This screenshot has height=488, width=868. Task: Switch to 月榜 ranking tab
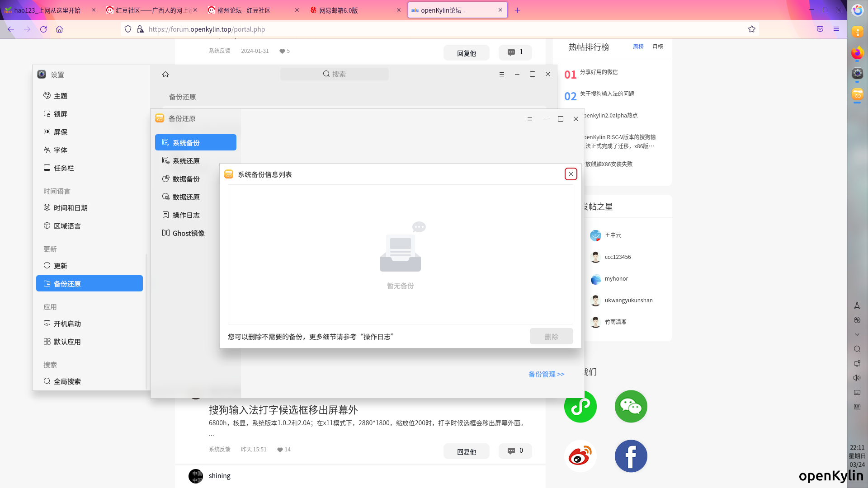tap(657, 47)
